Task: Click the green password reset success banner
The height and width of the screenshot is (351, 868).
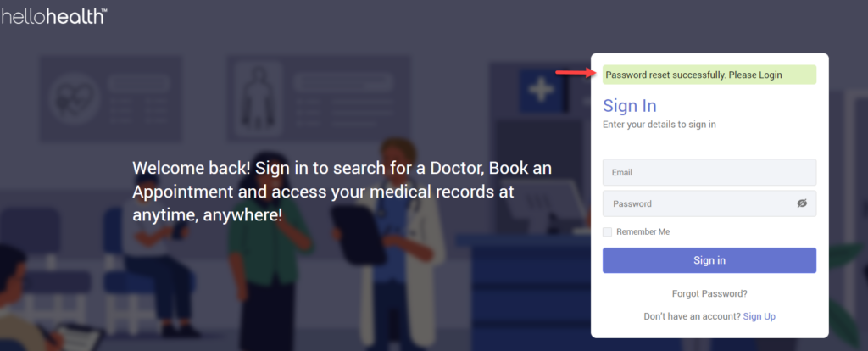Action: (709, 75)
